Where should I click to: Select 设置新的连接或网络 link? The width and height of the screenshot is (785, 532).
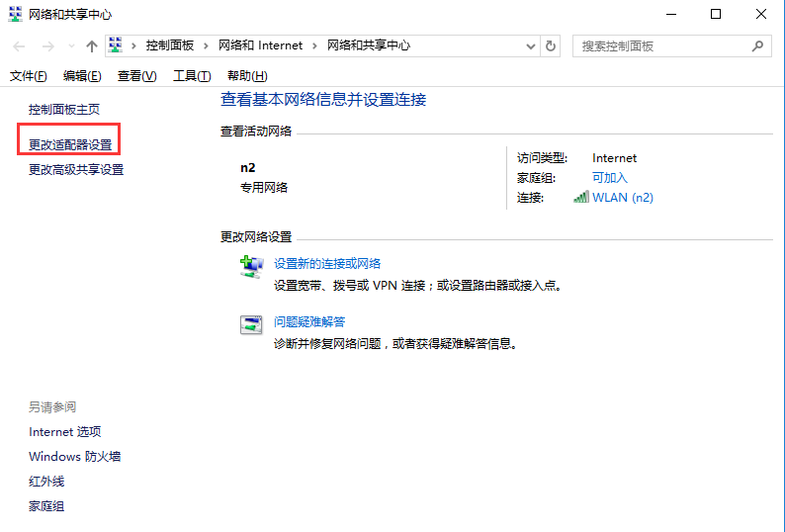pos(327,264)
